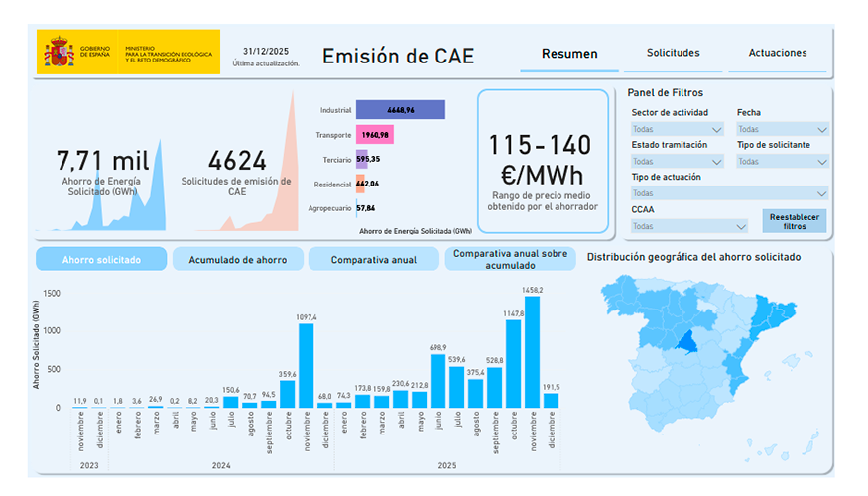Switch to the Acumulado de ahorro view
The width and height of the screenshot is (868, 496).
(237, 260)
